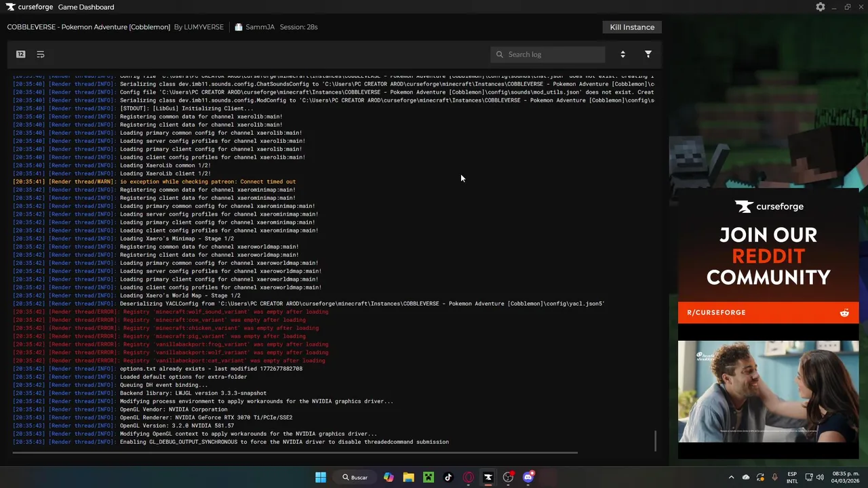
Task: Click 'Loading Xaero's World Map - Stage 1/2' line
Action: point(127,296)
